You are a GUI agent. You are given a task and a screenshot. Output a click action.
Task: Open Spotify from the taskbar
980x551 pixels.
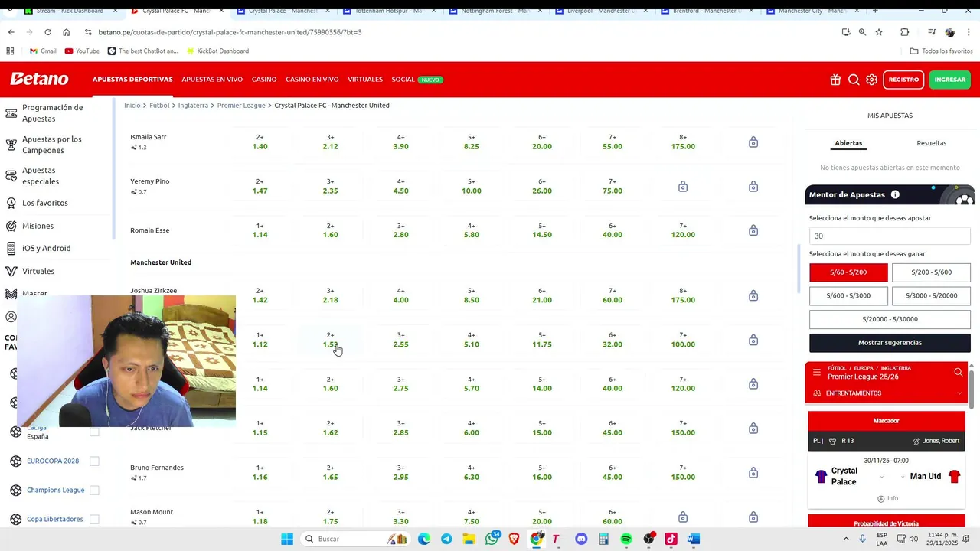click(x=626, y=539)
